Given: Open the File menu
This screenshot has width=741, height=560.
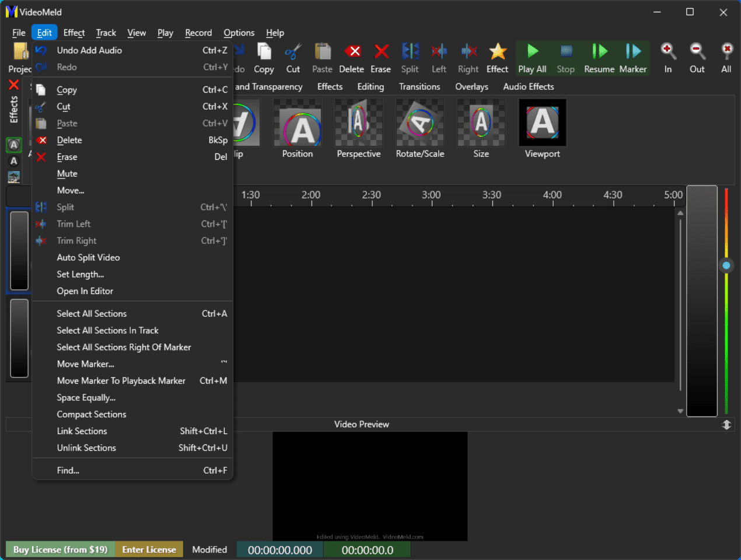Looking at the screenshot, I should (x=19, y=33).
